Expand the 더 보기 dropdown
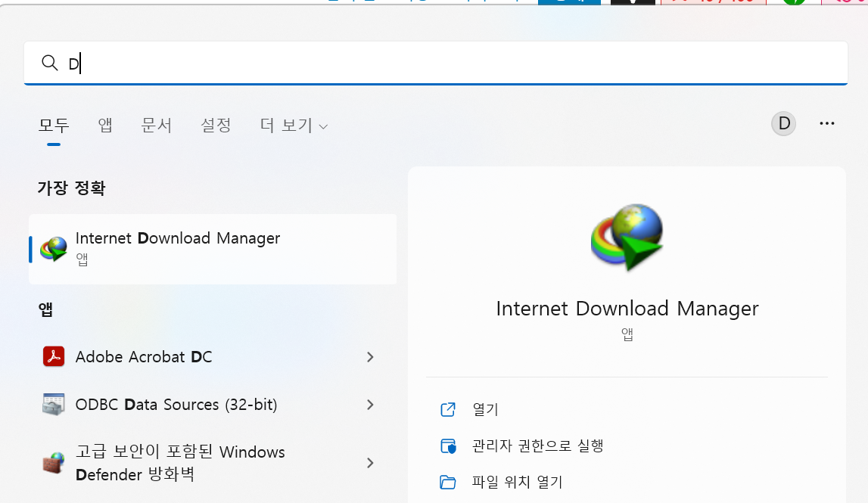The height and width of the screenshot is (503, 868). point(294,126)
